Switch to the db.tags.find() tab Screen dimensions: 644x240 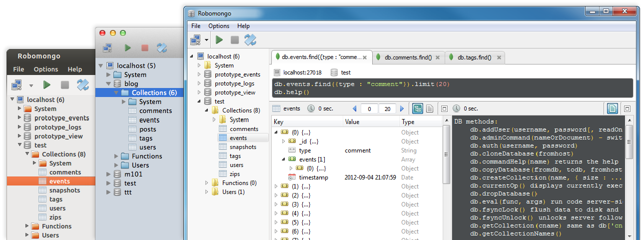tap(474, 57)
